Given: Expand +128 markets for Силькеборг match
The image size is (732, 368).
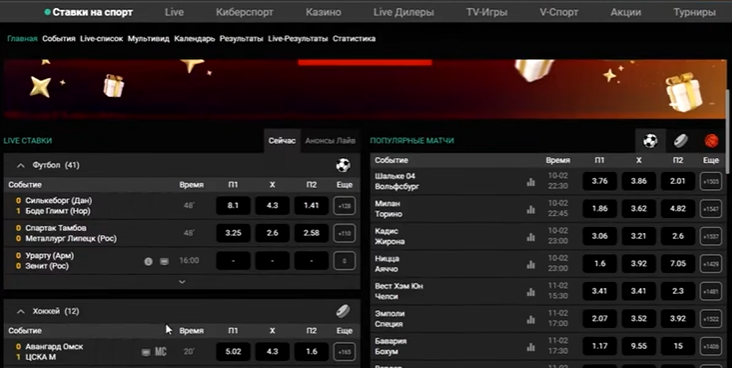Looking at the screenshot, I should [x=345, y=206].
